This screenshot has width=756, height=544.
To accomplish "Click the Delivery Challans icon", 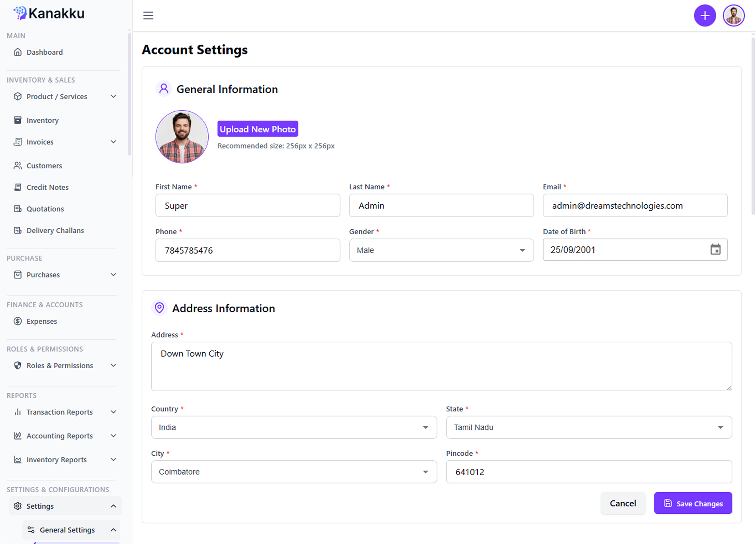I will click(18, 230).
